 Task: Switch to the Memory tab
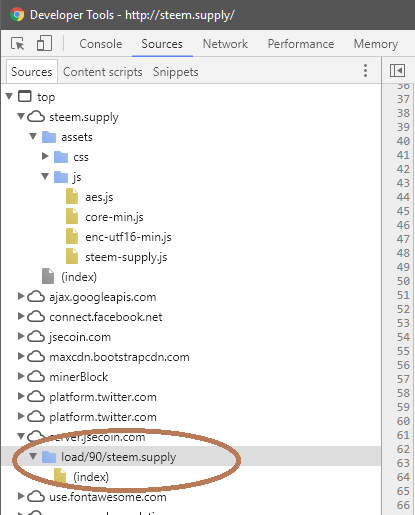376,44
